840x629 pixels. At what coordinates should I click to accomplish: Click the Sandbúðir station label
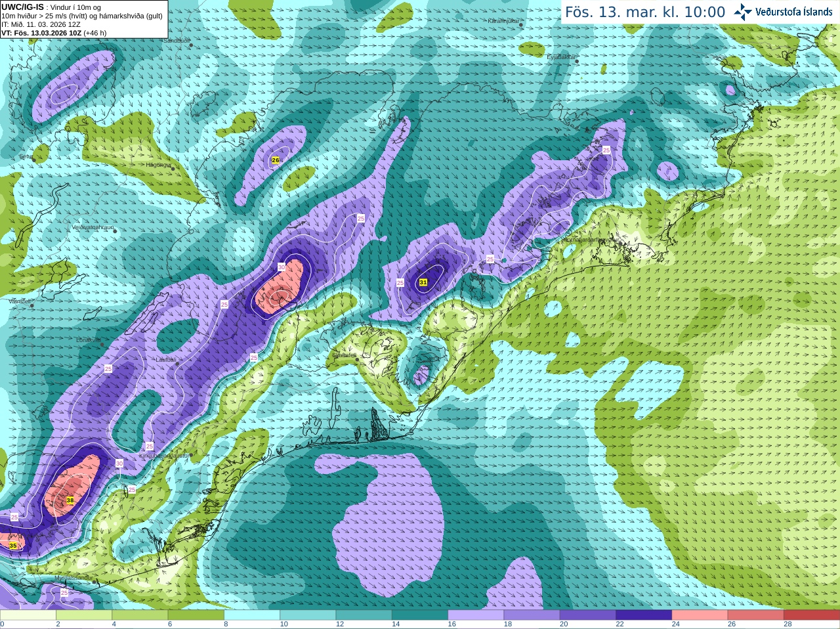(176, 41)
